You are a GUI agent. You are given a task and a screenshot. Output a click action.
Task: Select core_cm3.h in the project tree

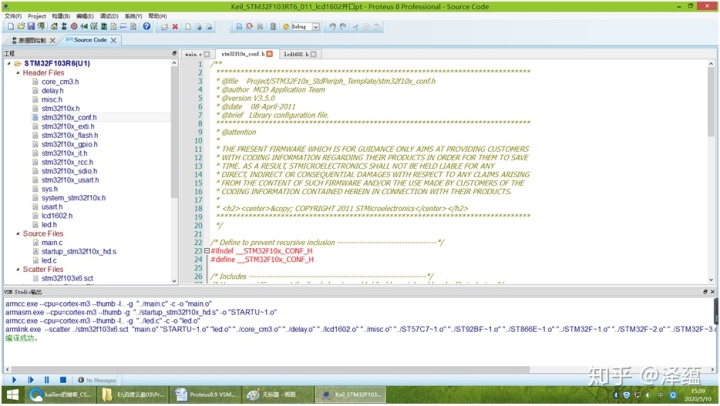(x=60, y=81)
